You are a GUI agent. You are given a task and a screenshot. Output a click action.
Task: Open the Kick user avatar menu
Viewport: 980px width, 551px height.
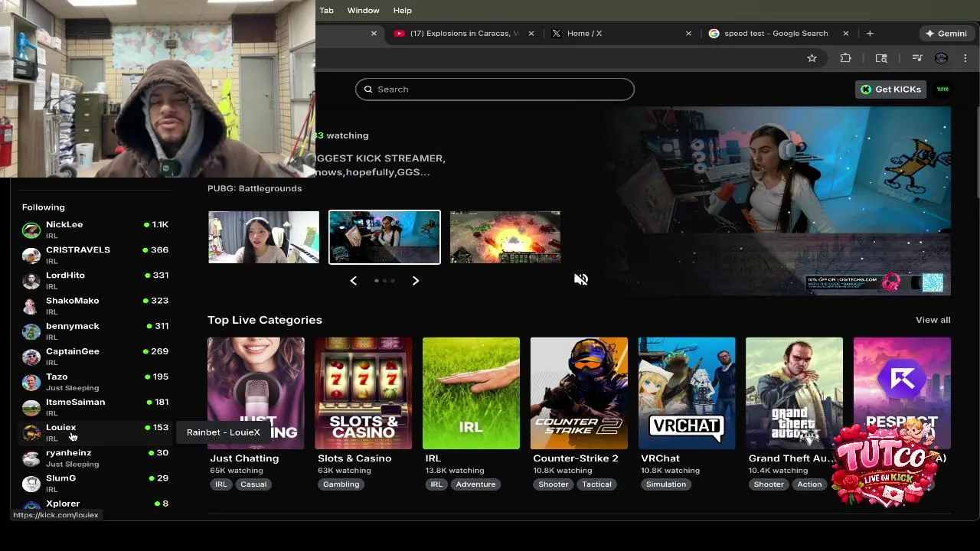(x=942, y=90)
